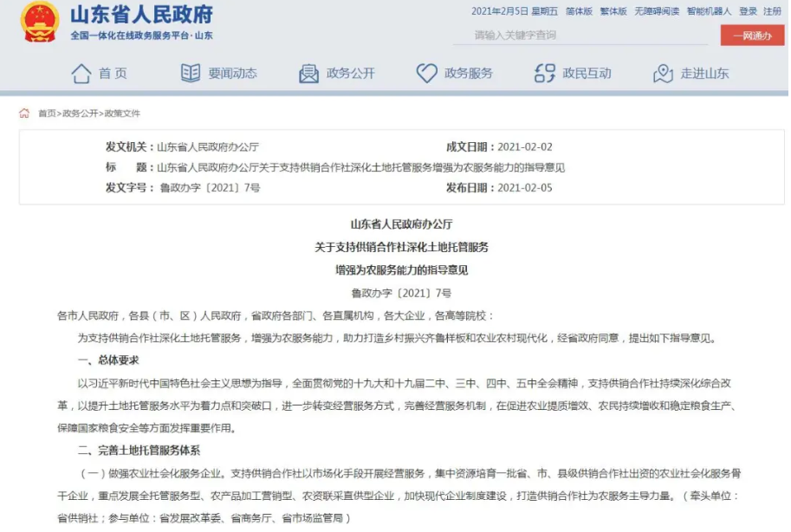The image size is (791, 532).
Task: Click the national emblem logo
Action: click(x=39, y=23)
